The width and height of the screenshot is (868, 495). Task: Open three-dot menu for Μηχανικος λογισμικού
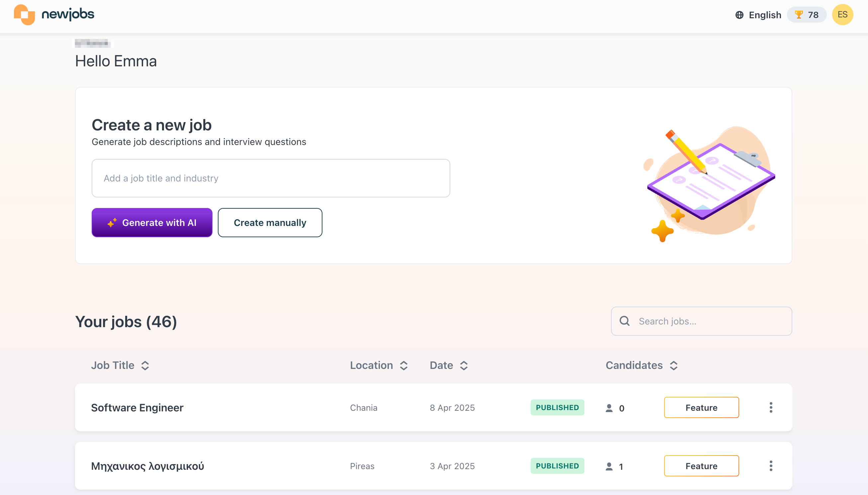pos(771,466)
